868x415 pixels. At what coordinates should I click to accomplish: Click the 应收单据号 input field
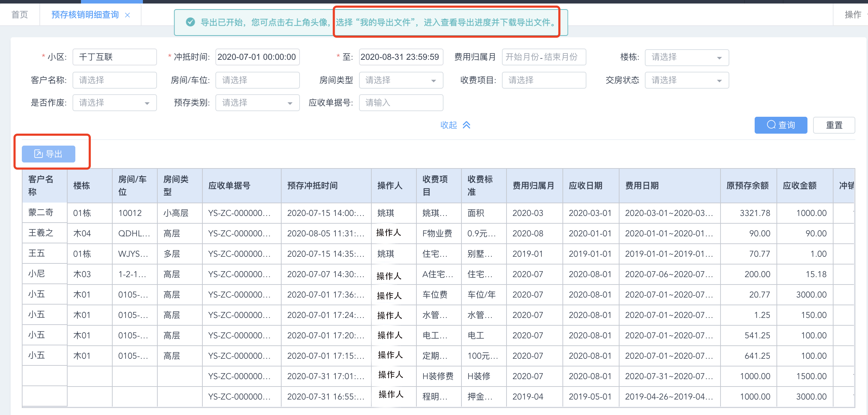coord(401,103)
